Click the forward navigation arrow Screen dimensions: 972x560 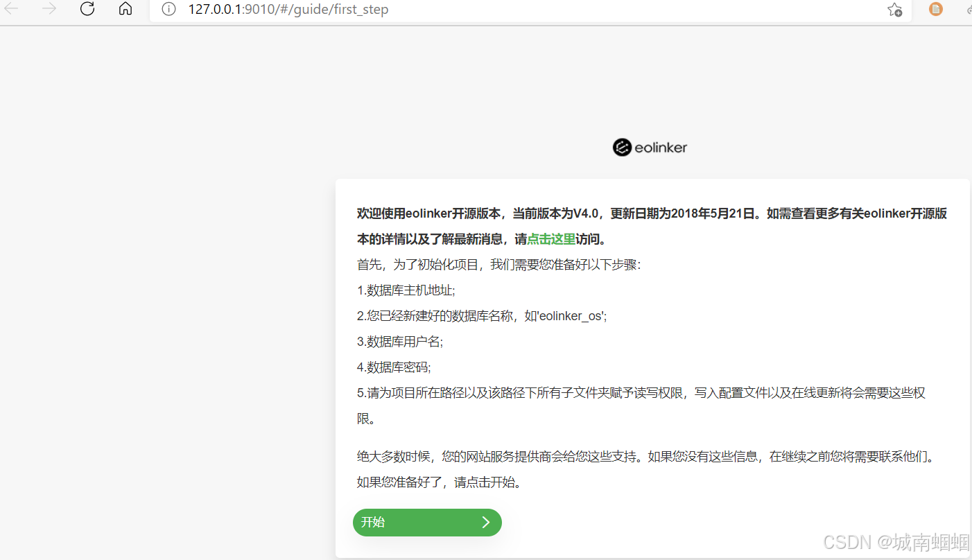pos(49,10)
